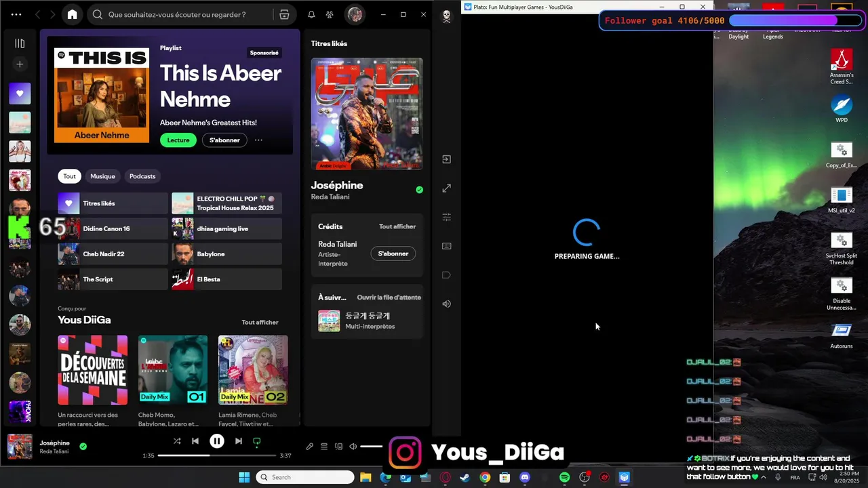Image resolution: width=868 pixels, height=488 pixels.
Task: Click Joséphine album art in Now Playing panel
Action: 367,113
